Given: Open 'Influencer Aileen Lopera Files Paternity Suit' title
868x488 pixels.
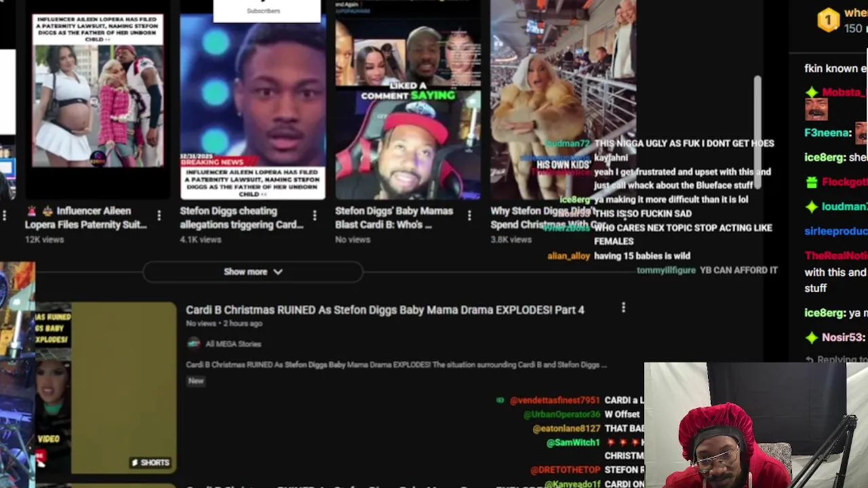Looking at the screenshot, I should pyautogui.click(x=86, y=218).
